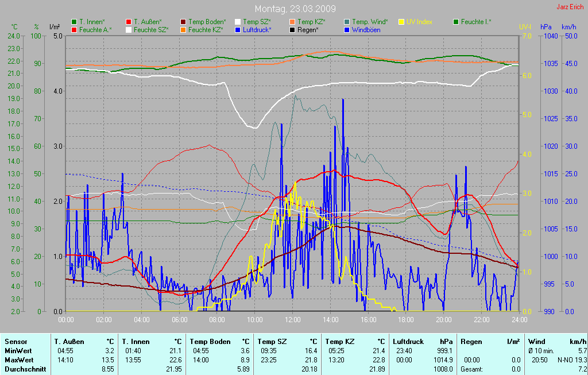Click the orange Feuchte KZ legend swatch
The width and height of the screenshot is (588, 375).
click(x=183, y=30)
